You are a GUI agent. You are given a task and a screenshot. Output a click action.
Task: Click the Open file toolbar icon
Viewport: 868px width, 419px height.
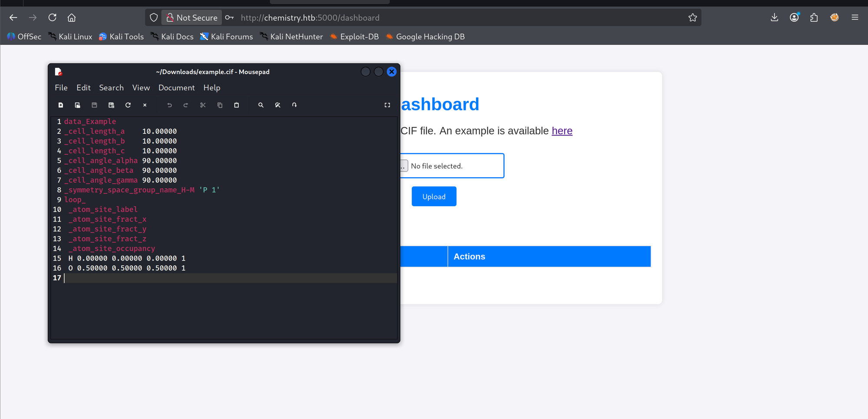click(x=78, y=105)
